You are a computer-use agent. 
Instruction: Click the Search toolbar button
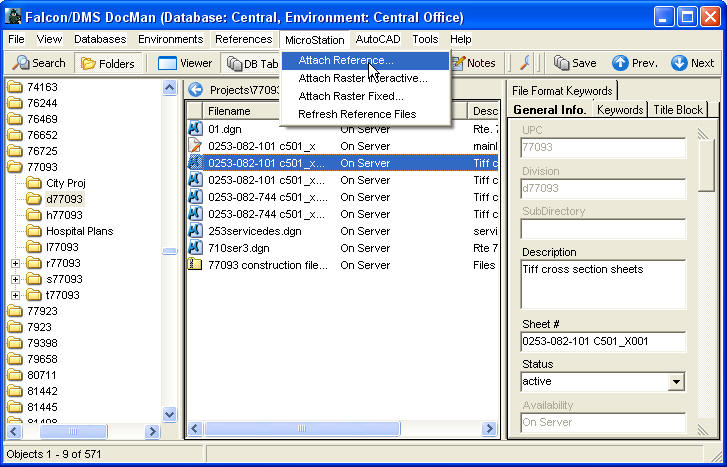[x=39, y=63]
